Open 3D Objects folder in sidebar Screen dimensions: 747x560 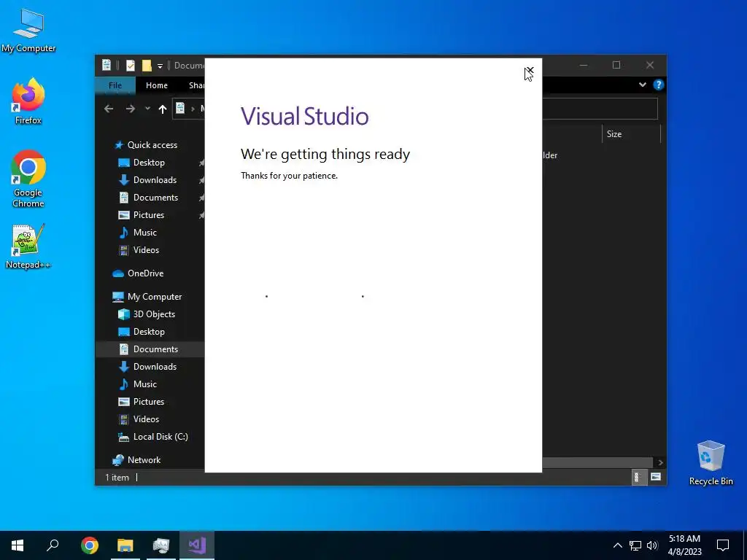154,314
